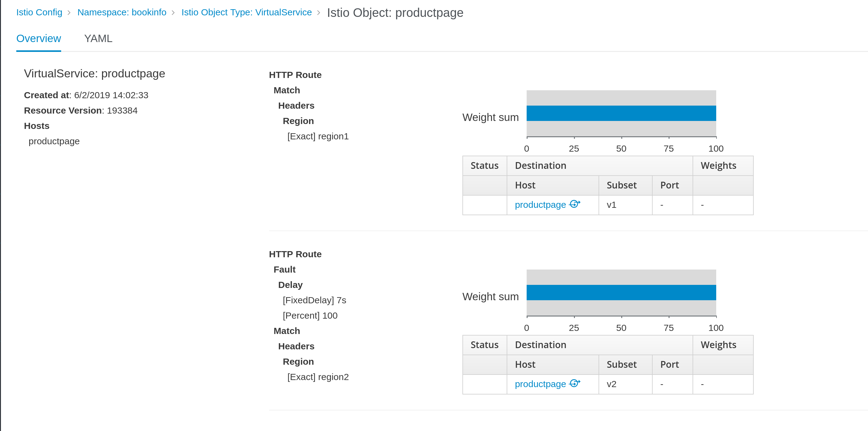Click the first HTTP Route heading above region1

pos(295,75)
